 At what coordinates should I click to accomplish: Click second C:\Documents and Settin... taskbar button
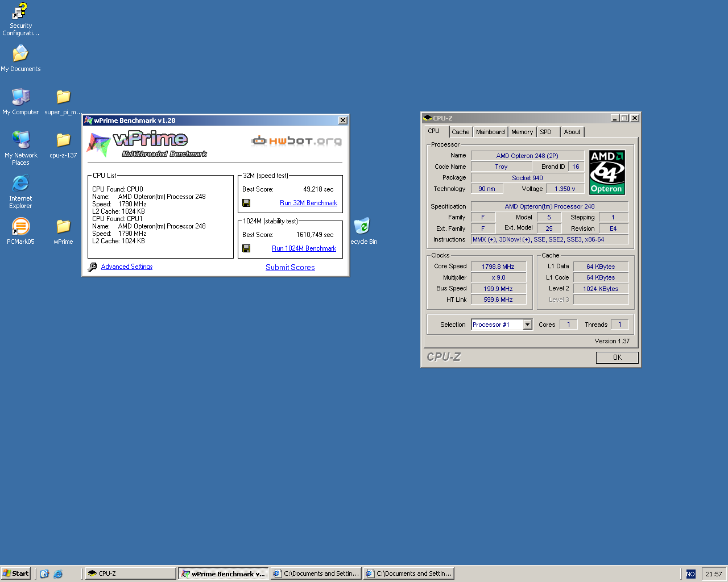point(409,573)
